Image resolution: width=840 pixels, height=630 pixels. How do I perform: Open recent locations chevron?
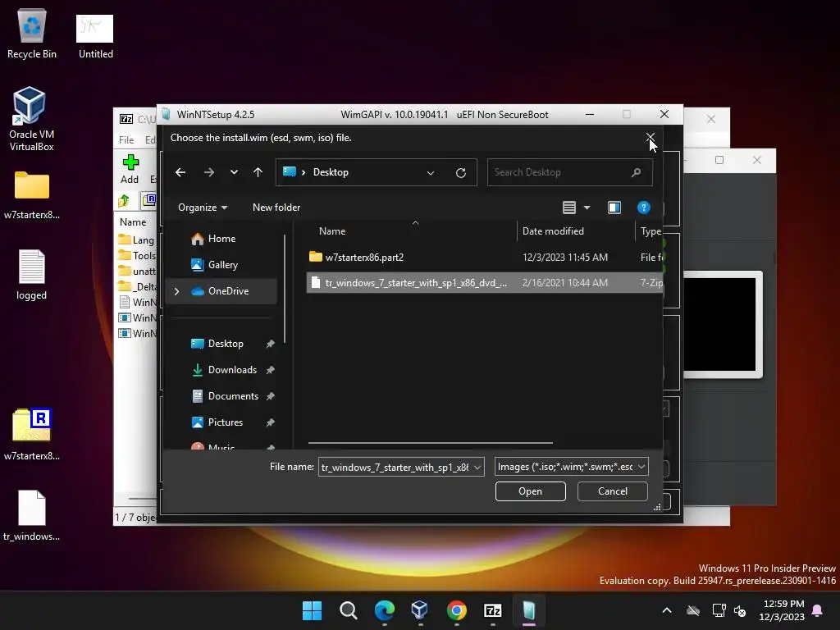click(x=234, y=172)
